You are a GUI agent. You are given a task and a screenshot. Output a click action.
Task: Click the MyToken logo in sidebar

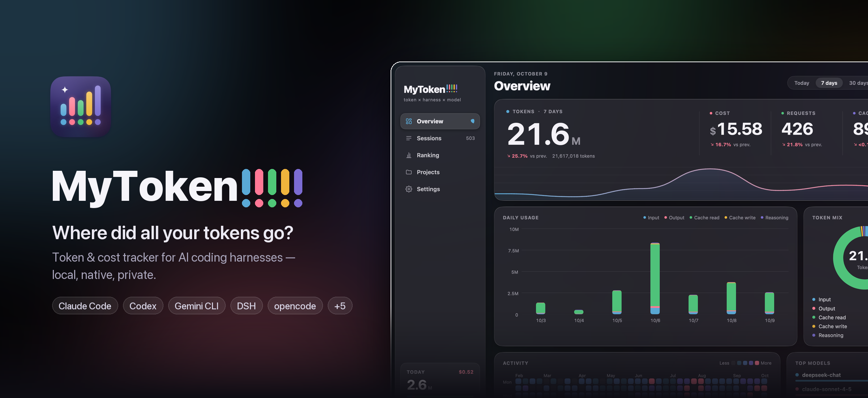point(431,89)
